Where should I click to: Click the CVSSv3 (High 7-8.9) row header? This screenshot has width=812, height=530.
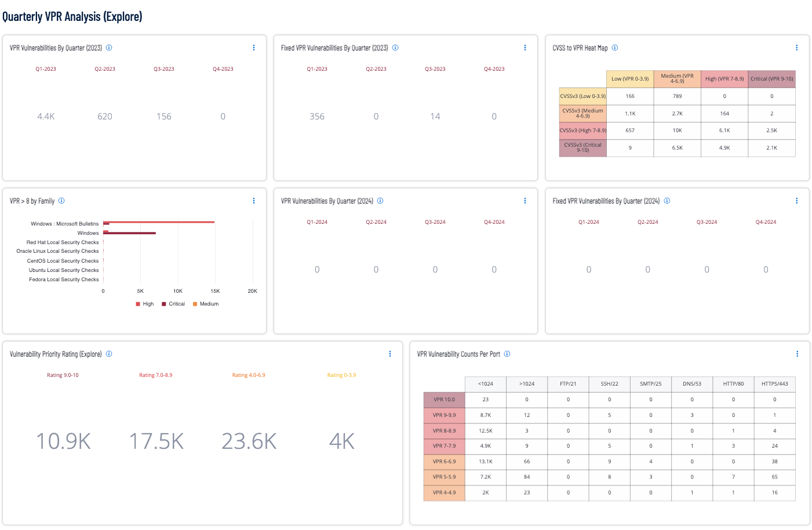[x=583, y=130]
